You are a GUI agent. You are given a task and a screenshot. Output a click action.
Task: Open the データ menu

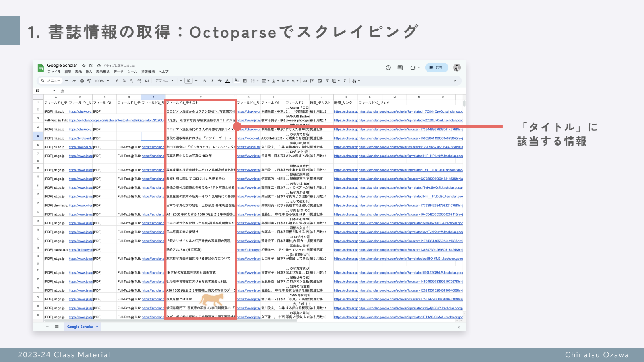click(x=118, y=72)
